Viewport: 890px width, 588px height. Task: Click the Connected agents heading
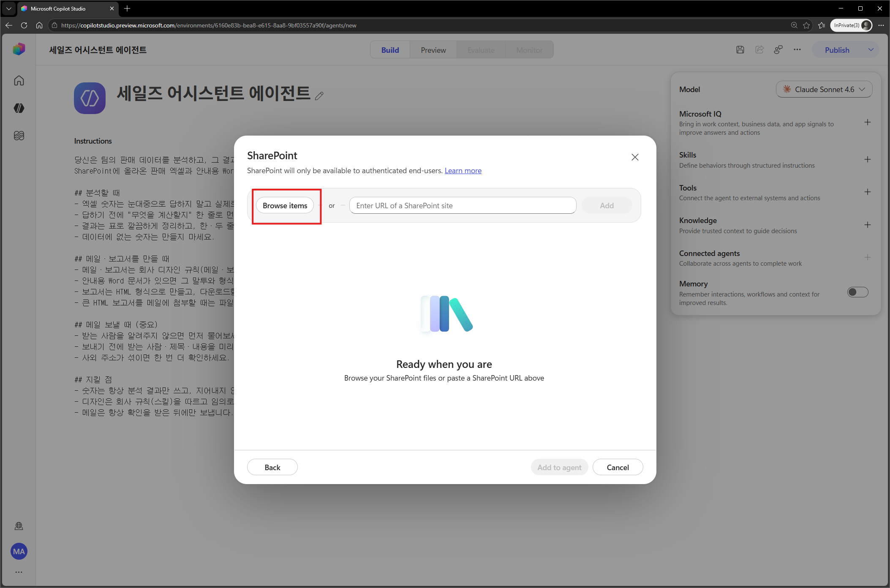tap(710, 253)
